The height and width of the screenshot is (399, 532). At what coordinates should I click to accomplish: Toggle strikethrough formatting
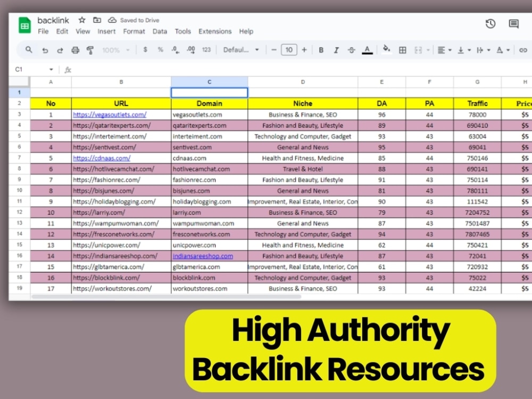pos(352,50)
